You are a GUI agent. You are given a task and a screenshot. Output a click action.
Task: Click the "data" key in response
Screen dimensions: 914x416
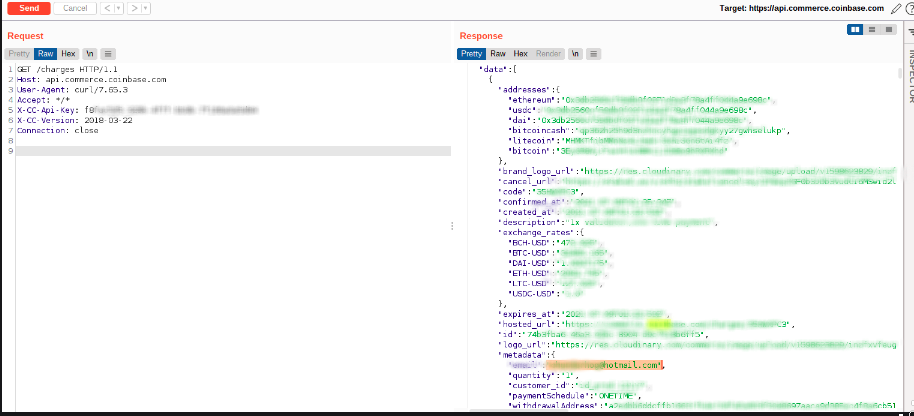pyautogui.click(x=491, y=69)
